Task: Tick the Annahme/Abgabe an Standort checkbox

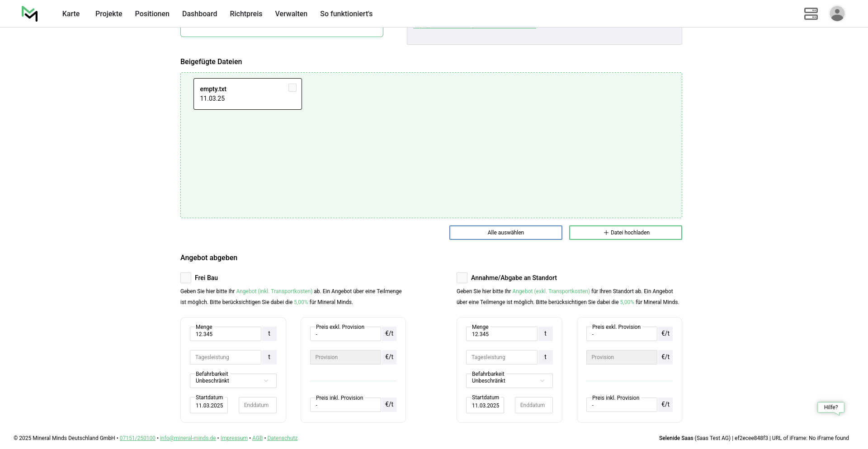Action: point(462,278)
